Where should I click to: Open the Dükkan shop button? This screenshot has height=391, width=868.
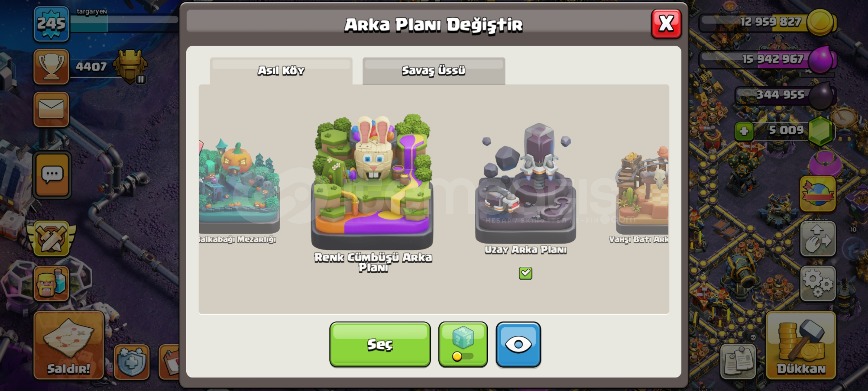801,345
